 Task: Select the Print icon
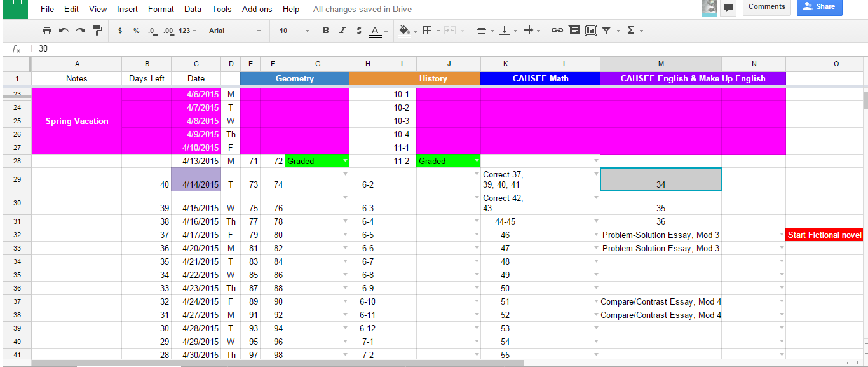click(47, 30)
